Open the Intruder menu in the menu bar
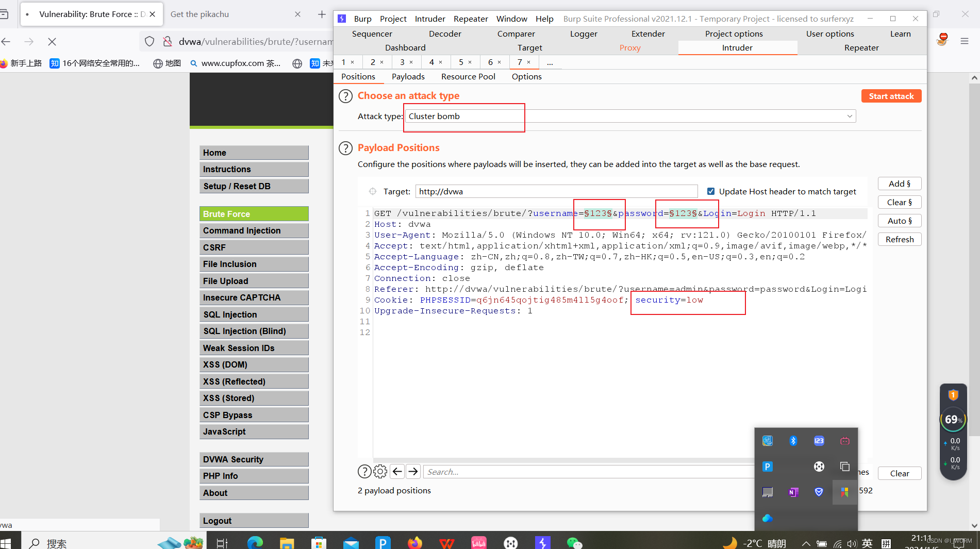980x549 pixels. pyautogui.click(x=430, y=19)
